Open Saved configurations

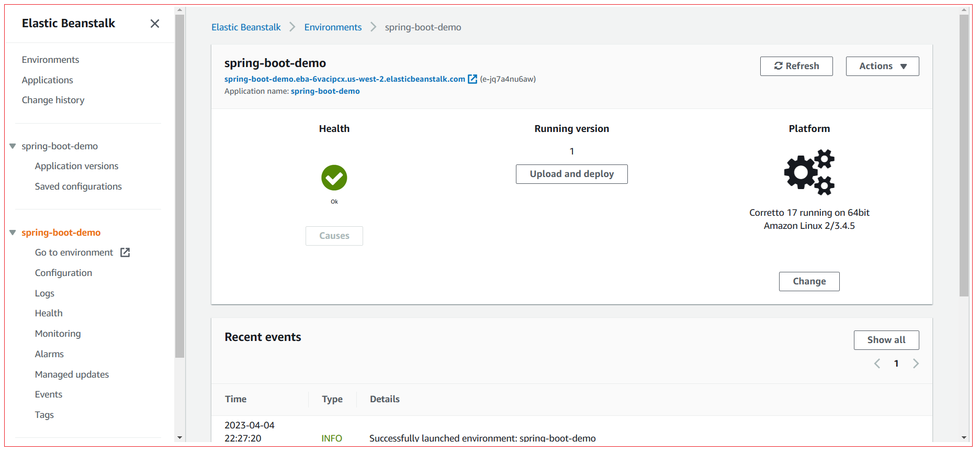(x=78, y=186)
